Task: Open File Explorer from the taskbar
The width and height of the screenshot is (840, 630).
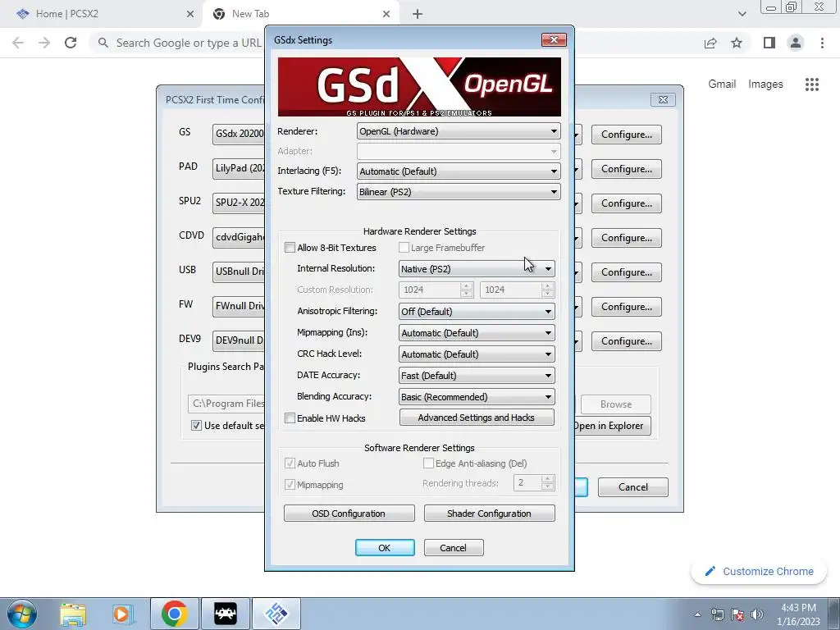Action: click(x=73, y=614)
